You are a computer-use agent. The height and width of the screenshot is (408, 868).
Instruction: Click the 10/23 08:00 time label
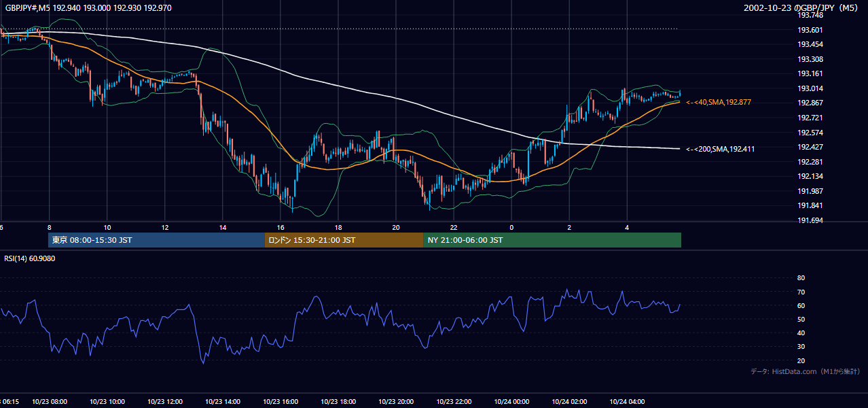pyautogui.click(x=49, y=401)
